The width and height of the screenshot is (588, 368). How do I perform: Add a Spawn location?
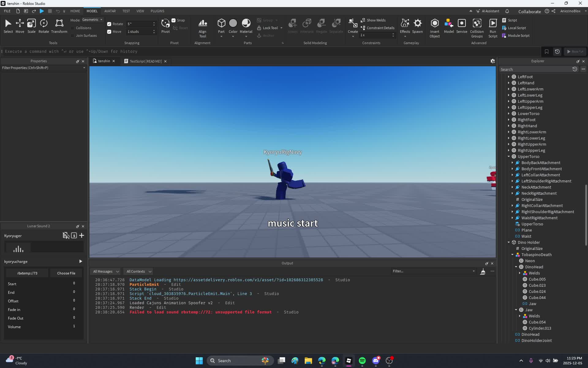point(417,26)
